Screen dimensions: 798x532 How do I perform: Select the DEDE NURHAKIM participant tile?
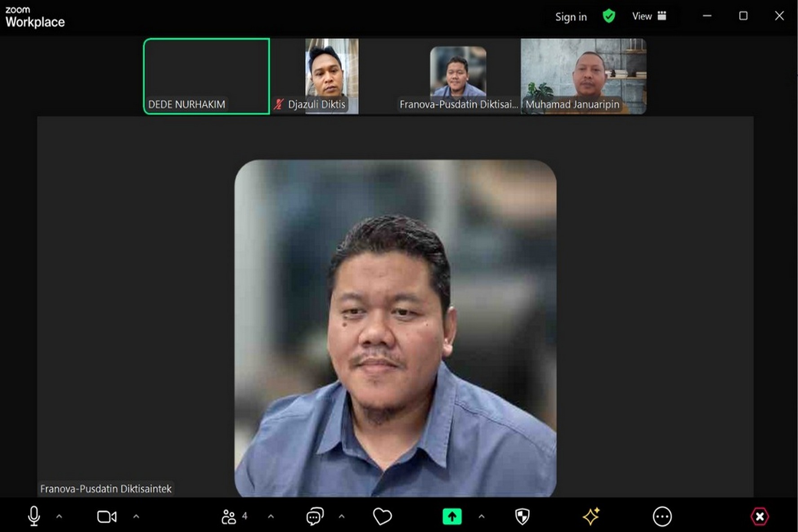pos(207,76)
